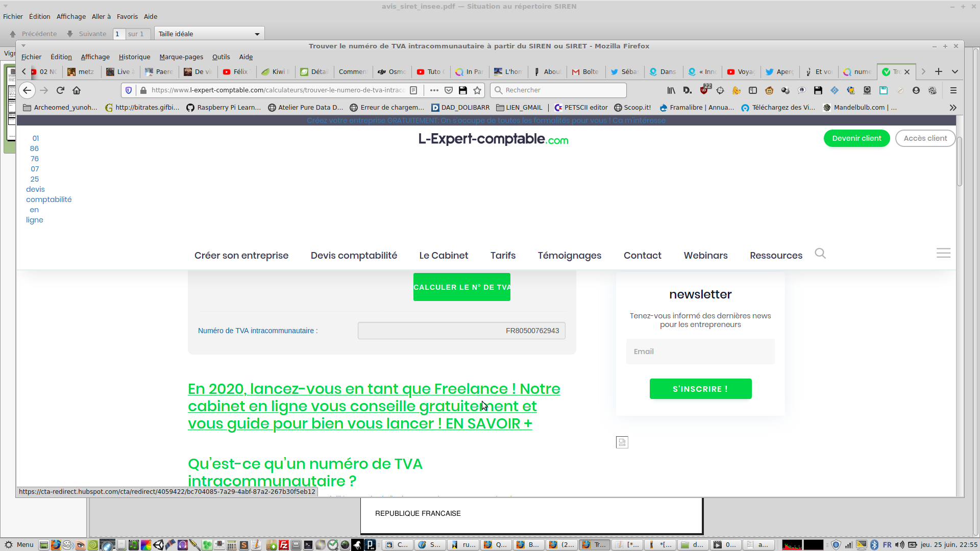Open the Firefox hamburger menu
The height and width of the screenshot is (551, 980).
coord(953,90)
